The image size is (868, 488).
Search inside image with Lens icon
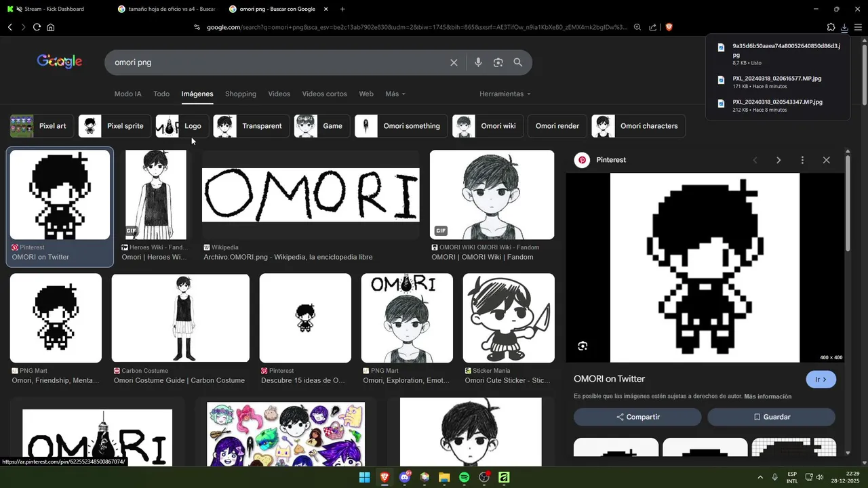point(583,346)
